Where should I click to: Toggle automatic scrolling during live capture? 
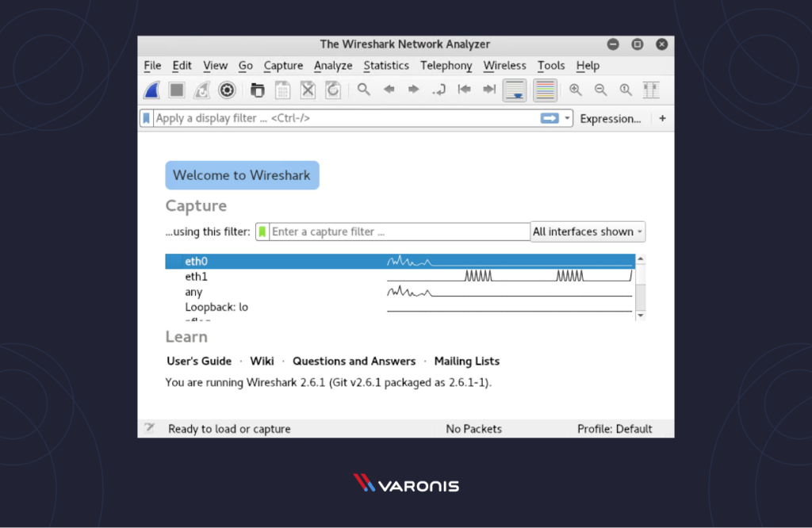point(515,90)
